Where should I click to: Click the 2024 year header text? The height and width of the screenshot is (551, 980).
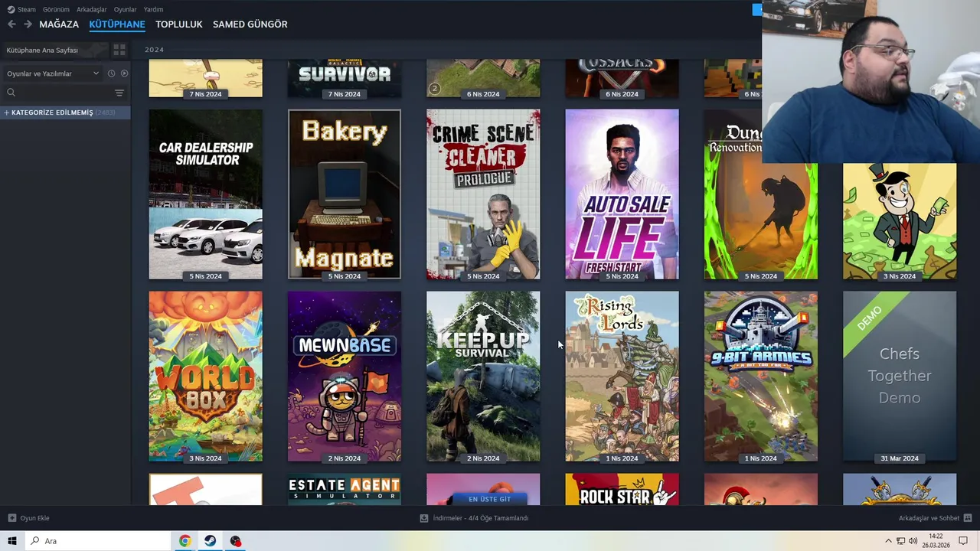[x=154, y=50]
